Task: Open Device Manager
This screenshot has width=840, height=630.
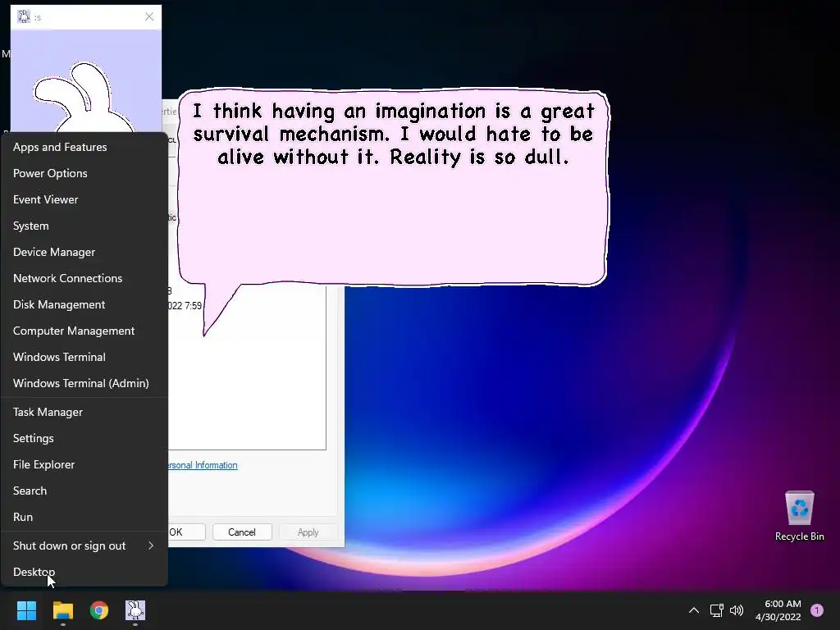Action: click(x=84, y=252)
